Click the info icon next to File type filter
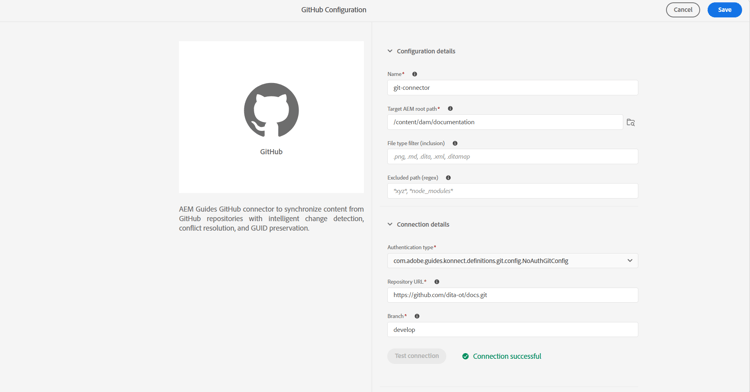The image size is (750, 392). click(x=455, y=143)
